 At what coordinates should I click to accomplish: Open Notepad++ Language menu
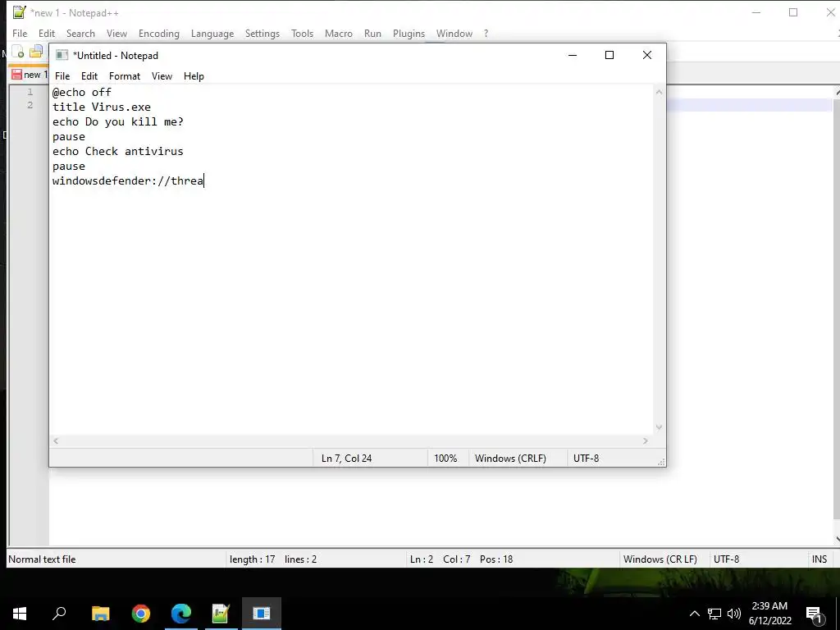(x=212, y=33)
